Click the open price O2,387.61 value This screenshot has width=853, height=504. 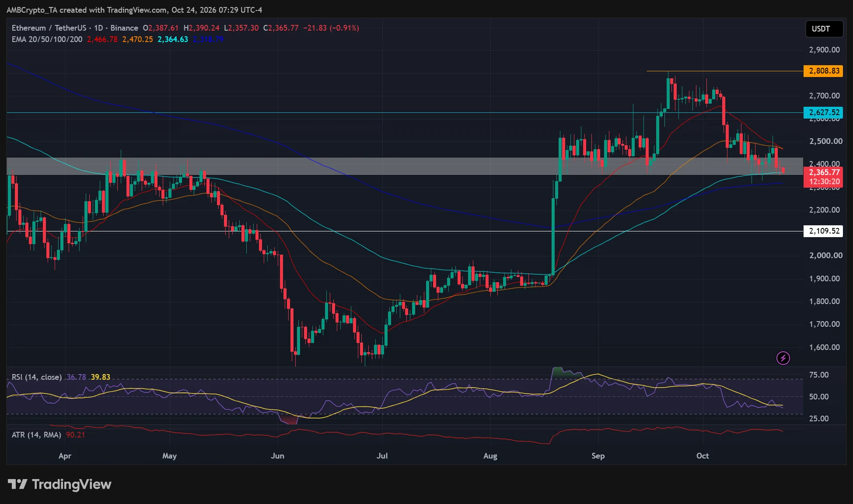[161, 28]
